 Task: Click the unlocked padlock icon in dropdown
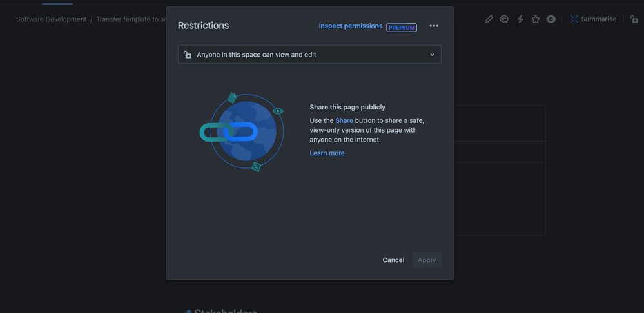pyautogui.click(x=188, y=55)
